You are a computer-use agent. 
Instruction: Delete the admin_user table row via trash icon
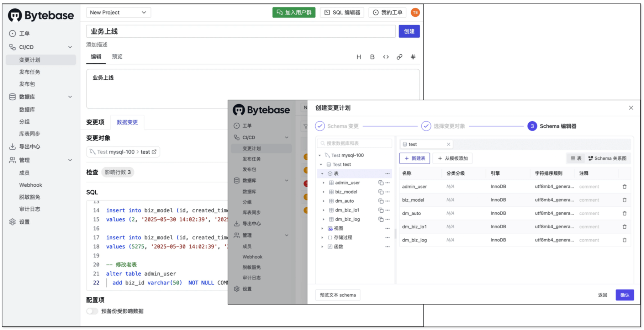[624, 187]
